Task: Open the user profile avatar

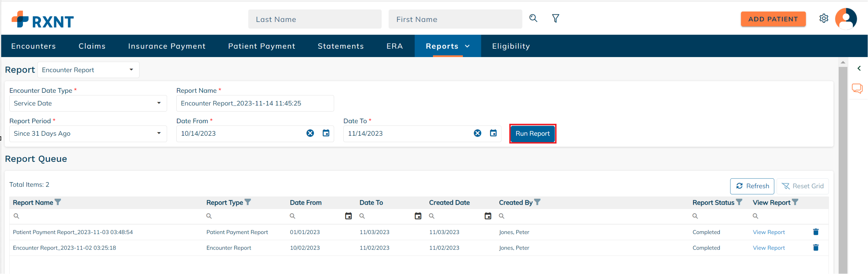Action: tap(845, 19)
